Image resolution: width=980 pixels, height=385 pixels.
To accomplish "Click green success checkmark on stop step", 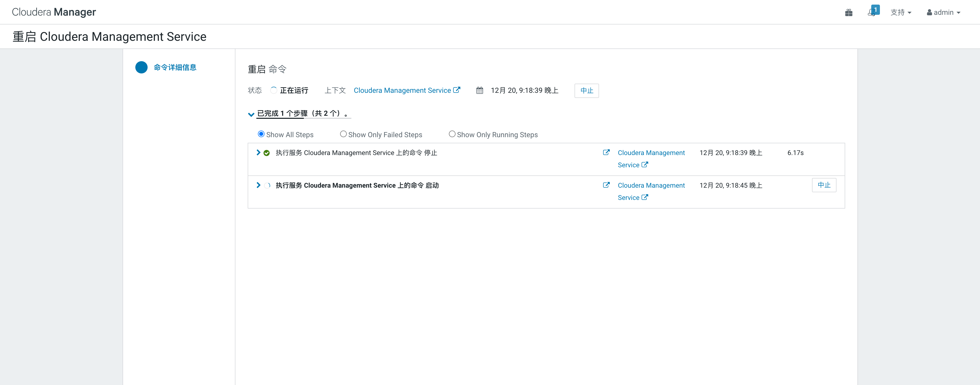I will (267, 153).
